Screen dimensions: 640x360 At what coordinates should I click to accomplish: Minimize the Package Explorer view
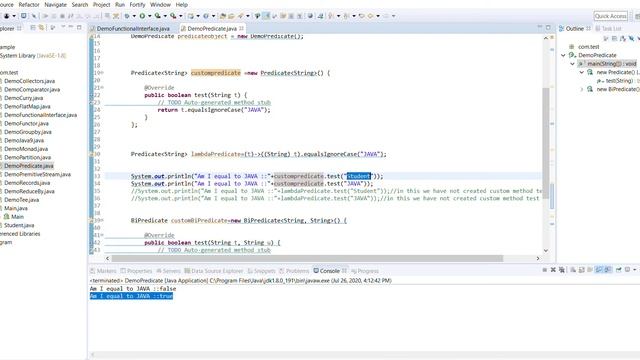click(71, 27)
